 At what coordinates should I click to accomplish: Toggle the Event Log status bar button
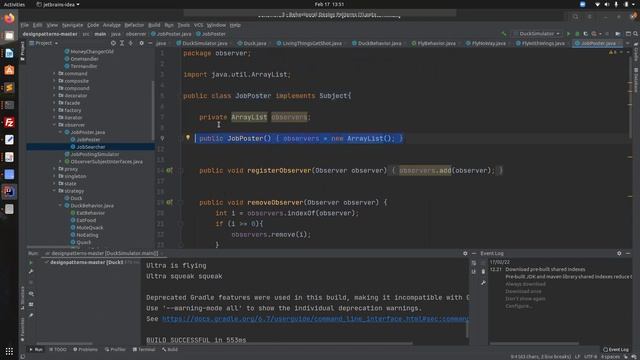click(616, 350)
